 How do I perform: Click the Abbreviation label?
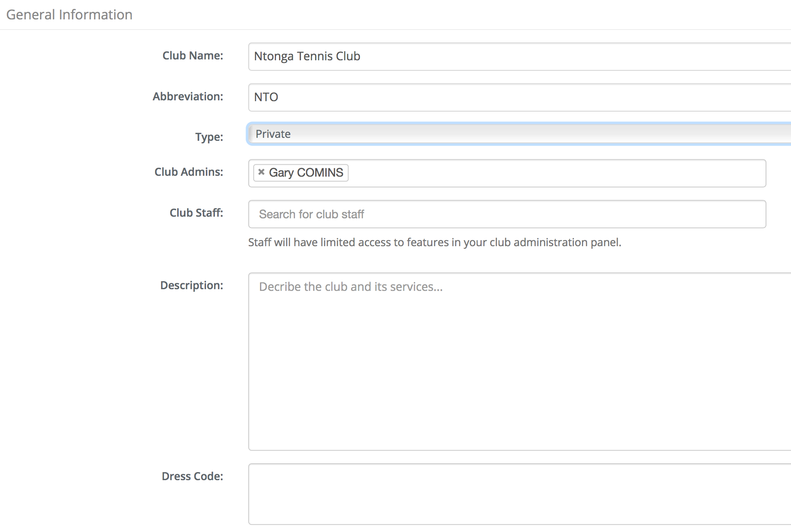(188, 97)
